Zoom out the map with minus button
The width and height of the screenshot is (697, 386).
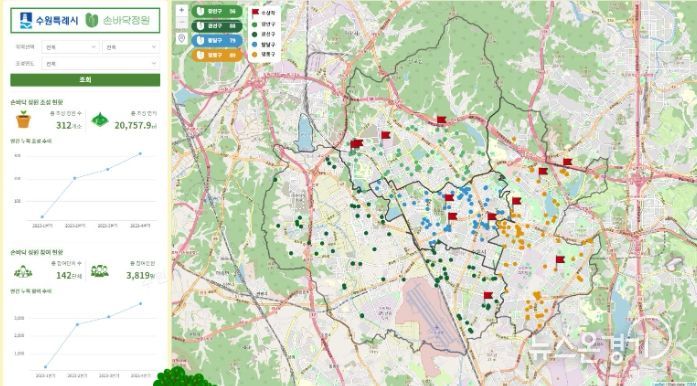[x=181, y=23]
